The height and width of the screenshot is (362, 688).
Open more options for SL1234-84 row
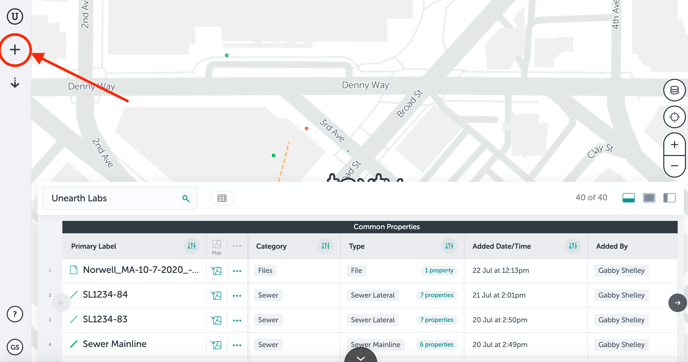(237, 296)
